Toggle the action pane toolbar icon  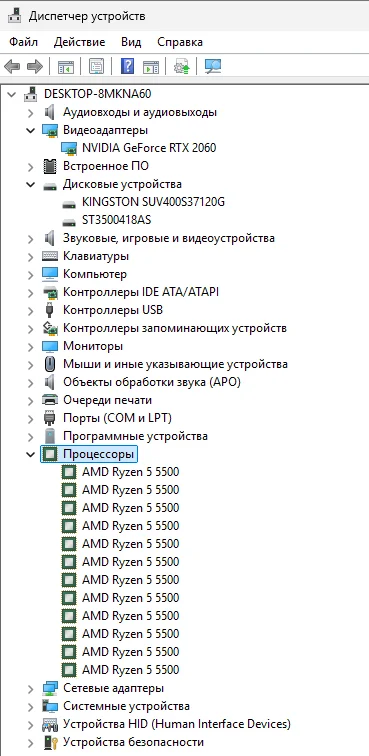[x=151, y=67]
